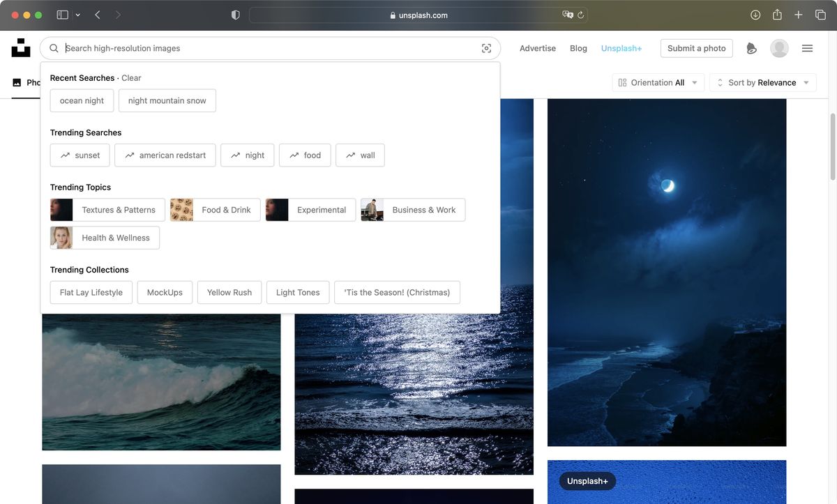Clear your recent searches
The width and height of the screenshot is (837, 504).
click(131, 77)
